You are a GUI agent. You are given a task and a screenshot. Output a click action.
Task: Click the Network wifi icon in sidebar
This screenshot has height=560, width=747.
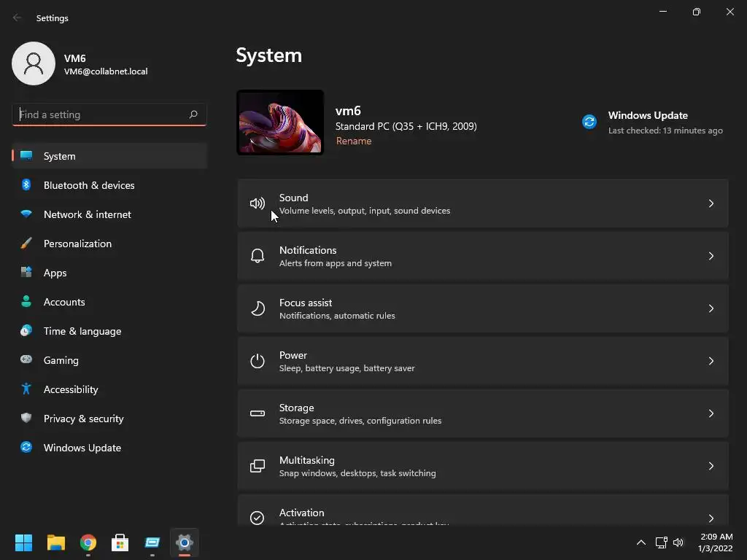tap(26, 214)
